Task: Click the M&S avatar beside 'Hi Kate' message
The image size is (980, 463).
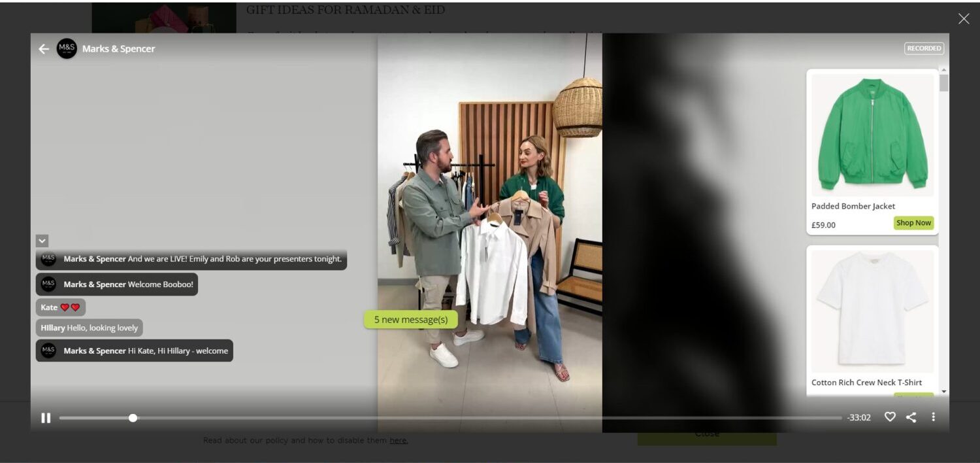Action: pyautogui.click(x=48, y=351)
